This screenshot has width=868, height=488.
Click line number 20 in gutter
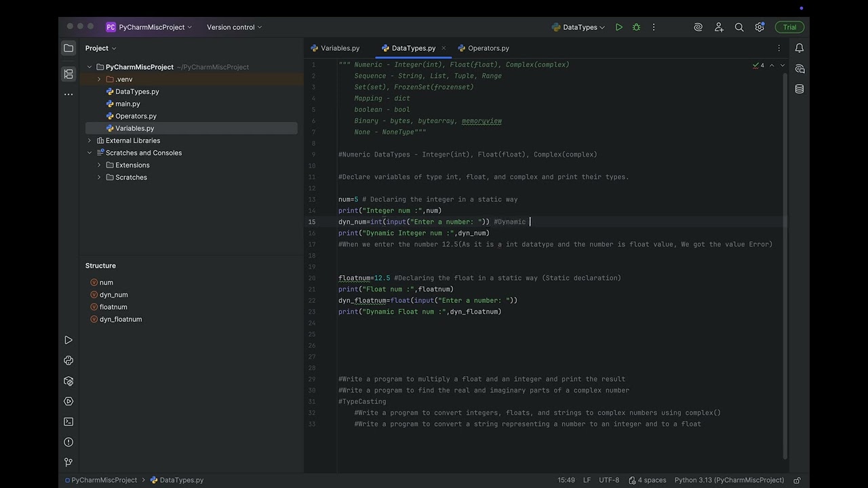[x=312, y=278]
